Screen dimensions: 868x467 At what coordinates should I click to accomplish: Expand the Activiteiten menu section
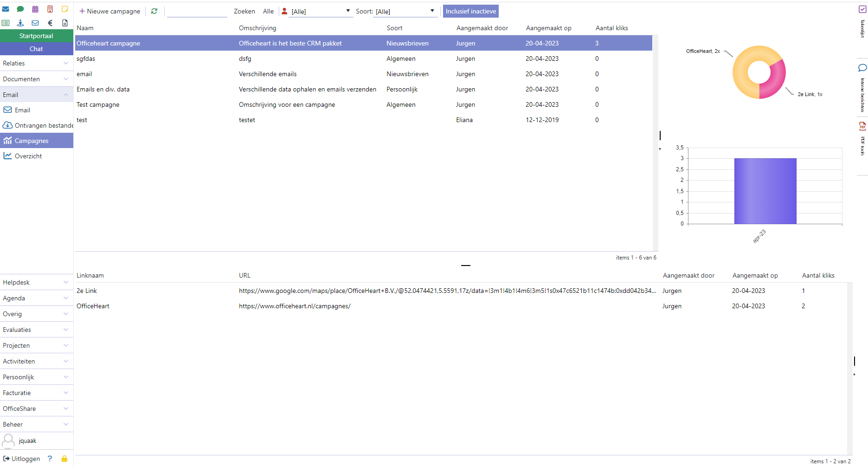(x=37, y=361)
